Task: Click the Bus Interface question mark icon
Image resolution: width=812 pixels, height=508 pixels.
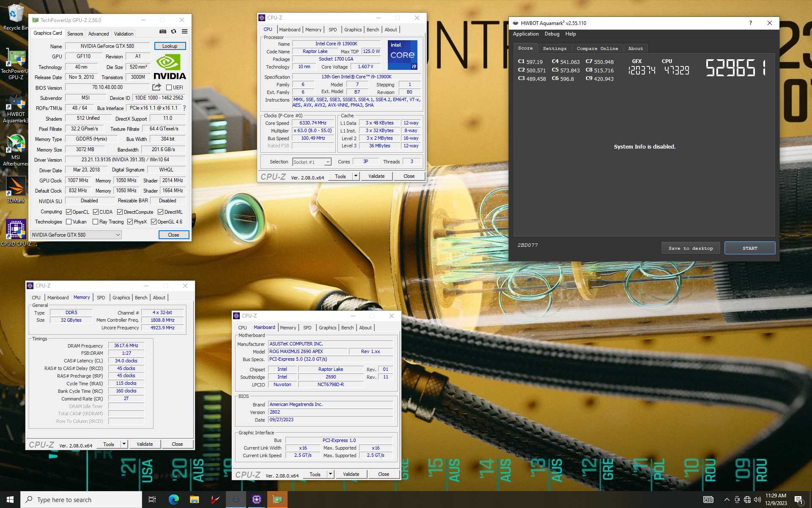Action: coord(184,108)
